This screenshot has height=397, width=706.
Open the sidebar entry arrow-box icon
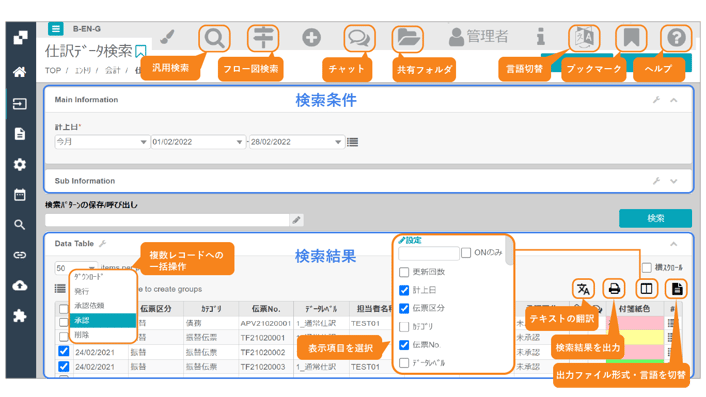point(20,104)
